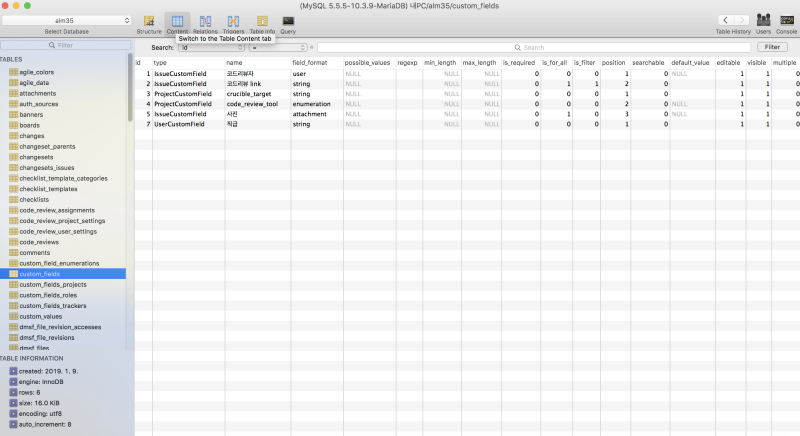800x436 pixels.
Task: Click the Filter button next to search
Action: 772,47
